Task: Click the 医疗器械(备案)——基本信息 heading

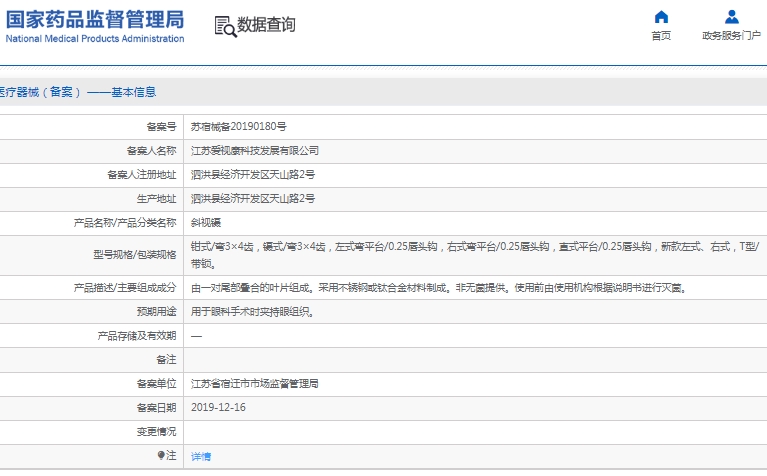Action: [x=77, y=92]
